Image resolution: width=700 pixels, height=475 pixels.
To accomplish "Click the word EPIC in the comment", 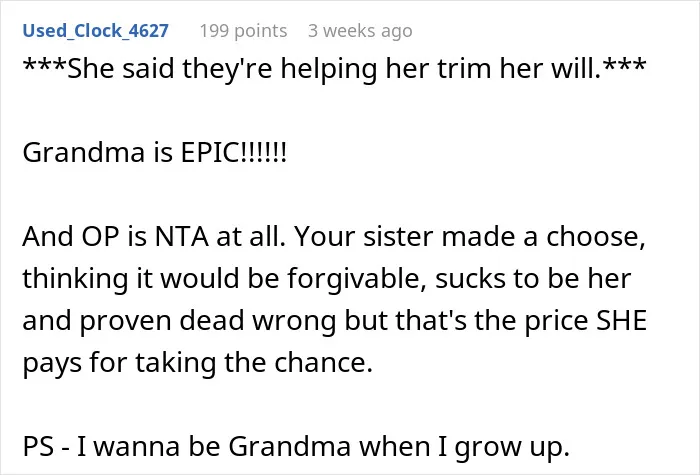I will pyautogui.click(x=210, y=153).
